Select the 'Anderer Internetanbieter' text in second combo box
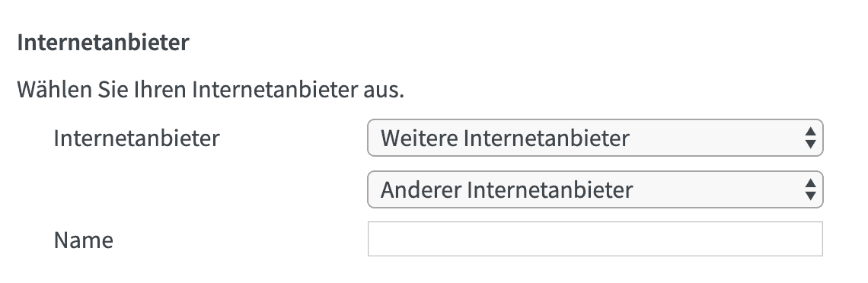Screen dimensions: 868x283 pyautogui.click(x=506, y=190)
